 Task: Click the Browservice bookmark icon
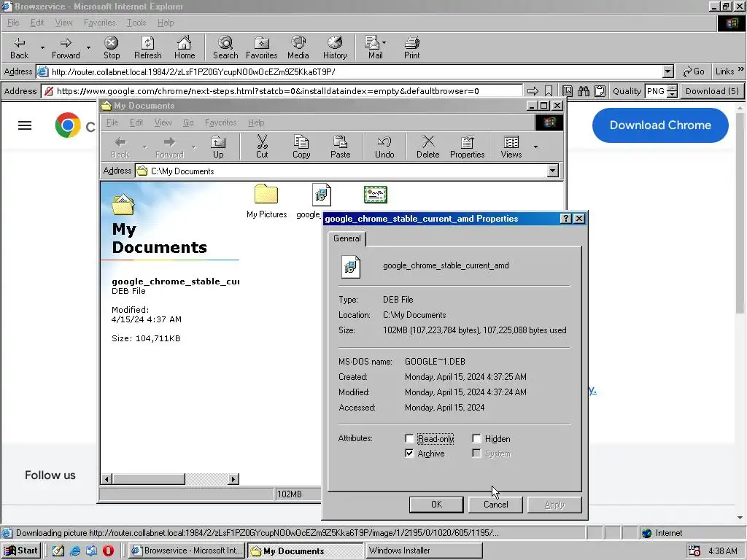pos(549,91)
